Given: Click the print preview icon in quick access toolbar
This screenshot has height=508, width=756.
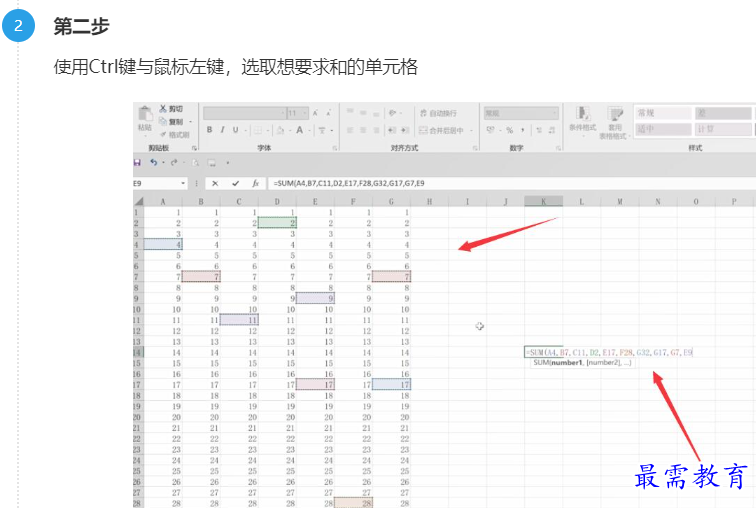Looking at the screenshot, I should tap(195, 163).
